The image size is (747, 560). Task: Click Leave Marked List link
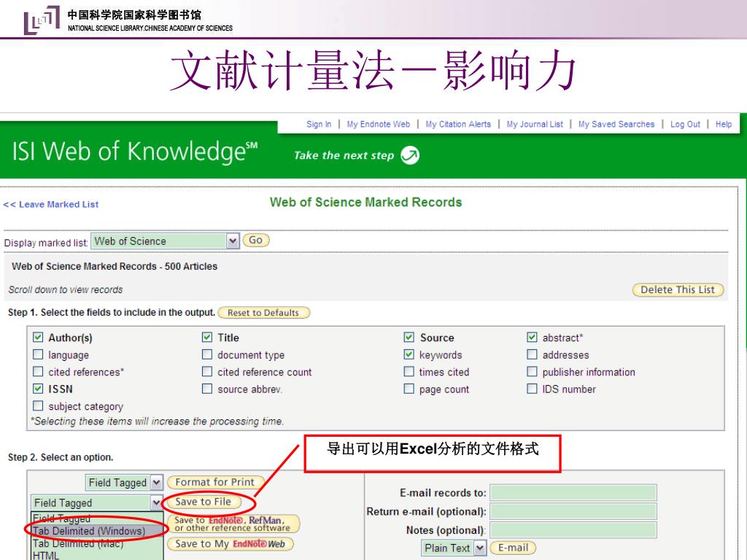[x=51, y=204]
